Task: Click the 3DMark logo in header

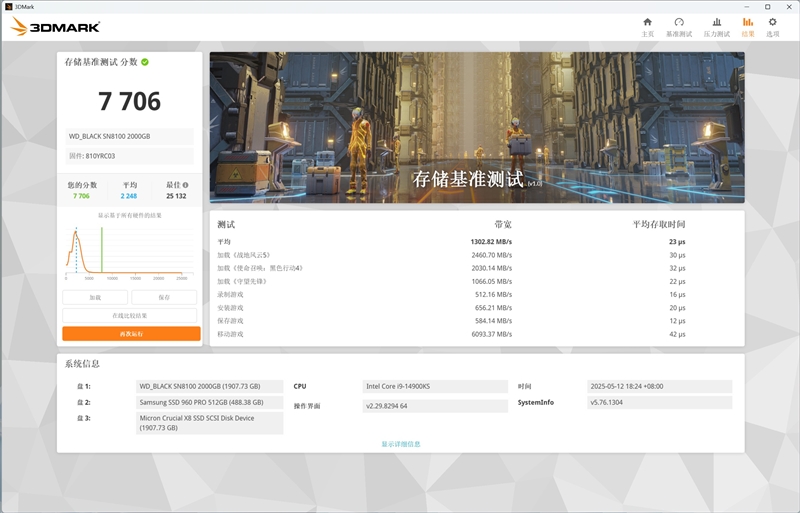Action: [55, 27]
